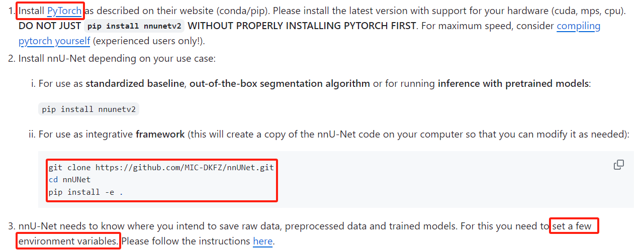Click the bold word "framework"
This screenshot has width=644, height=252.
(160, 135)
